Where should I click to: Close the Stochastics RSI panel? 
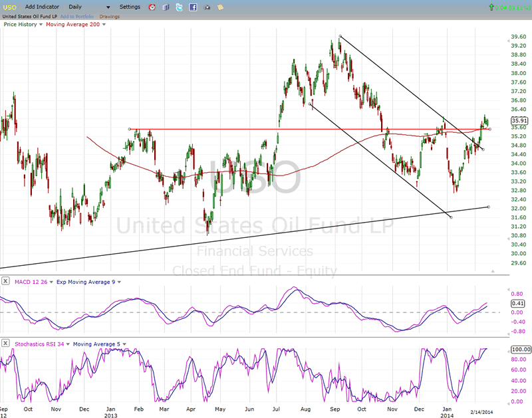[5, 343]
